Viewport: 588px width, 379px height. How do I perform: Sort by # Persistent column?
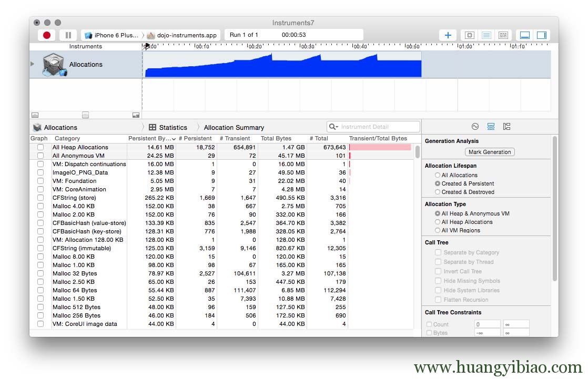click(197, 138)
